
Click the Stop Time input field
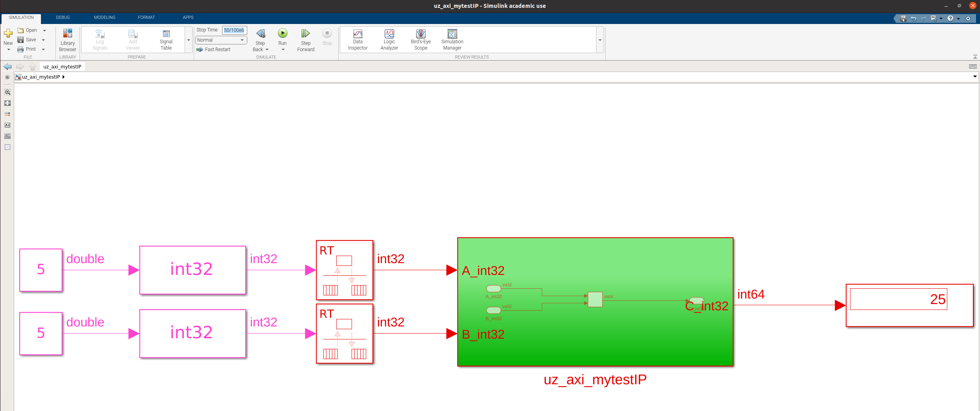tap(234, 30)
